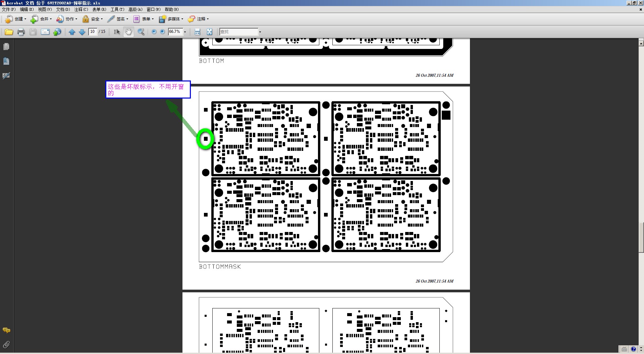Open the Signatures panel in sidebar

pos(6,75)
